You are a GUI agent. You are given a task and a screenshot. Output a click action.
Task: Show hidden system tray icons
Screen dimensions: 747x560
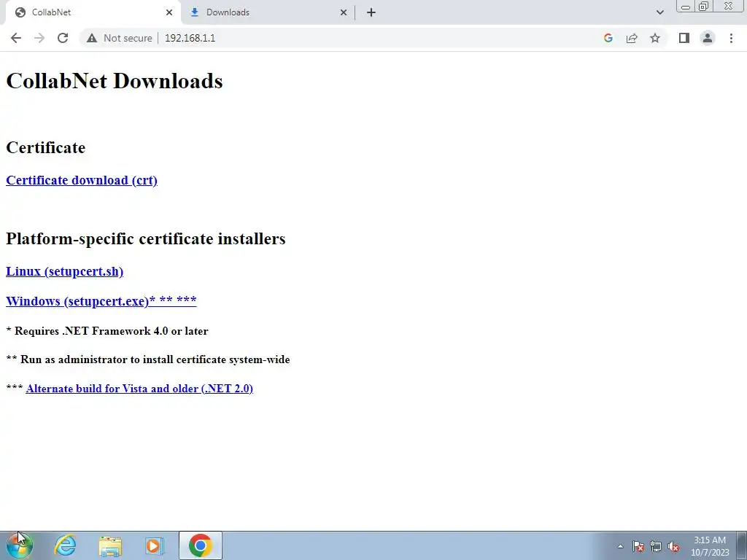pos(620,546)
